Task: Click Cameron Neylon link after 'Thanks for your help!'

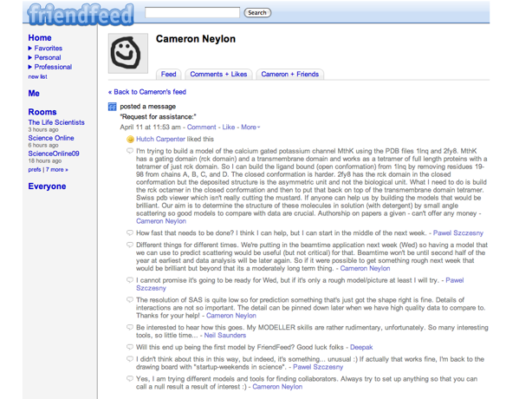Action: (x=231, y=316)
